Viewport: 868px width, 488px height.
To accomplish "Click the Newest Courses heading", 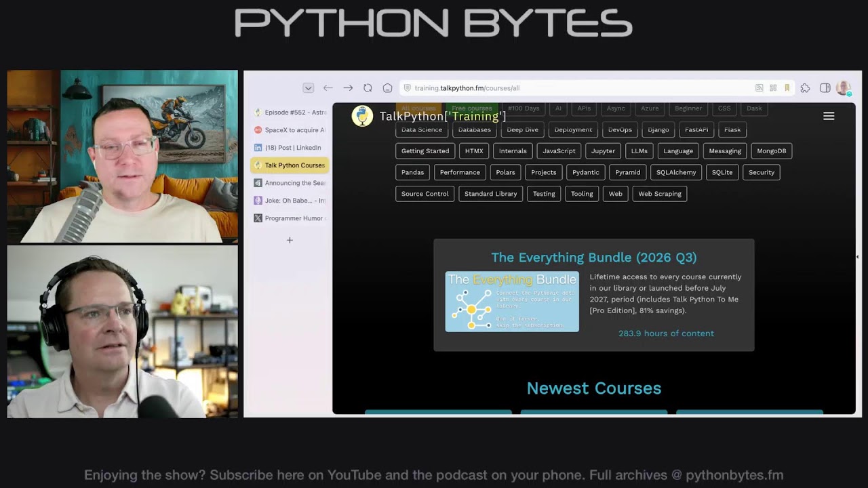I will coord(594,388).
